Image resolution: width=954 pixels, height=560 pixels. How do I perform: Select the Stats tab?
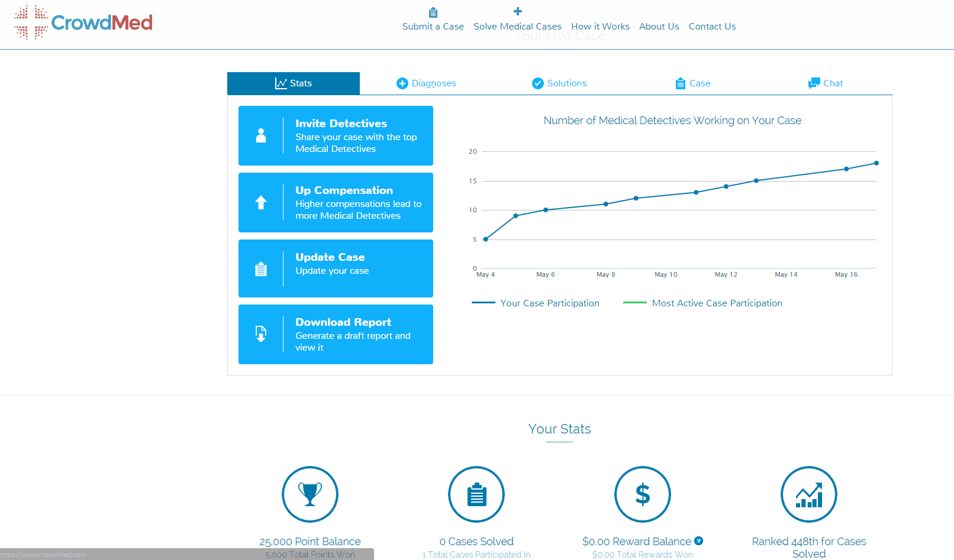(294, 83)
